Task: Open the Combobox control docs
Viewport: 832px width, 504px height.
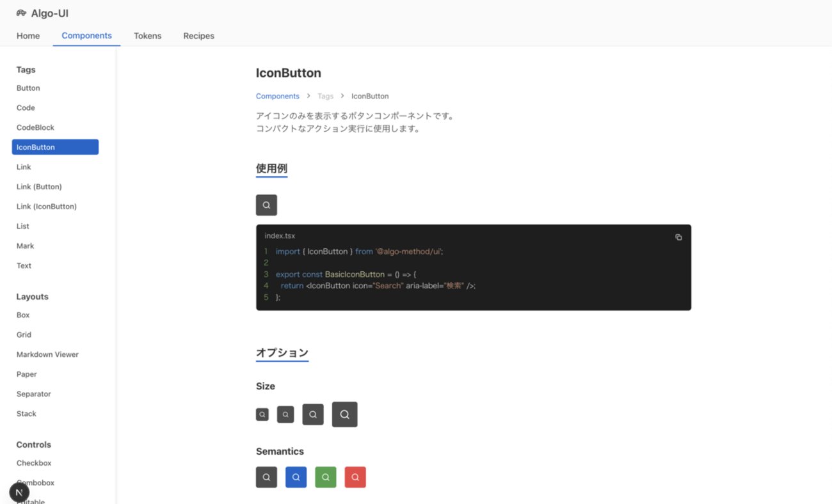Action: coord(35,482)
